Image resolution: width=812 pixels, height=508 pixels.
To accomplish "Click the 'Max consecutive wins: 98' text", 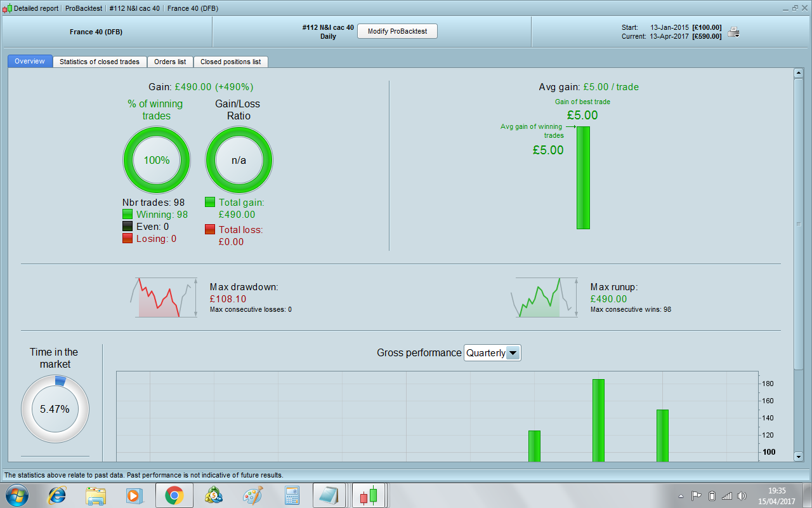I will click(631, 310).
